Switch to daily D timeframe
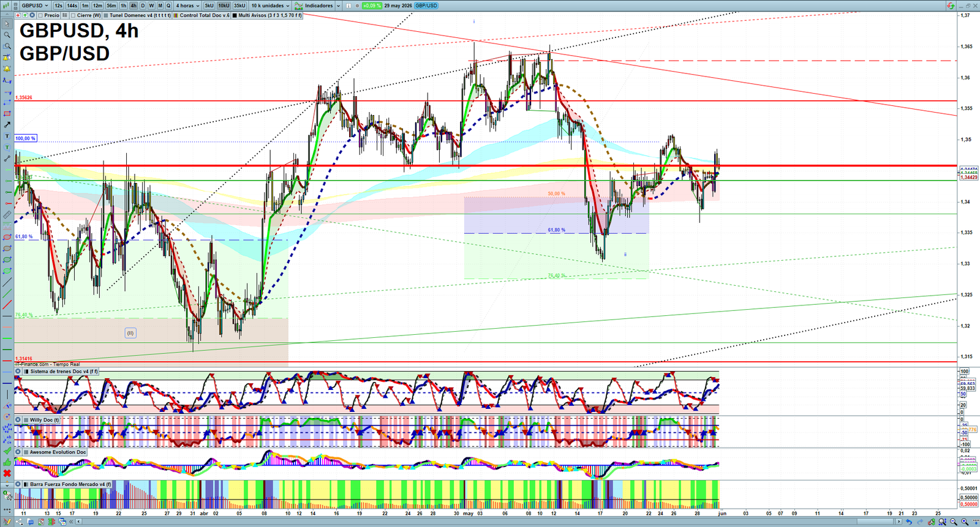This screenshot has width=980, height=527. pos(143,6)
